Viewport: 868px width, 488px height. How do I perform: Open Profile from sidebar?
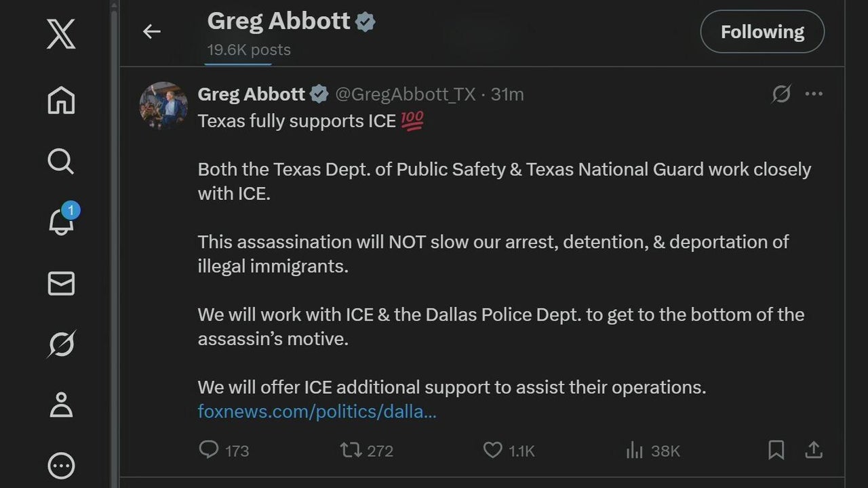[x=61, y=405]
